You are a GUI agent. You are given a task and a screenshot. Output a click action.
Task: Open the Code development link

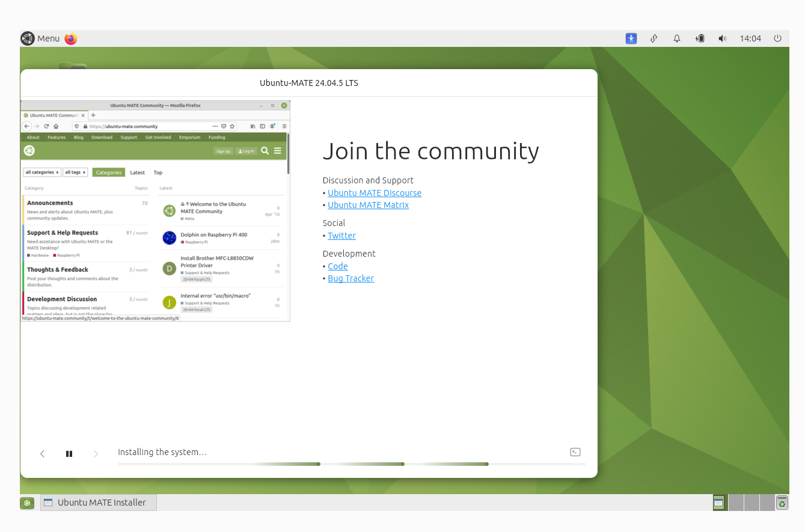click(x=338, y=266)
